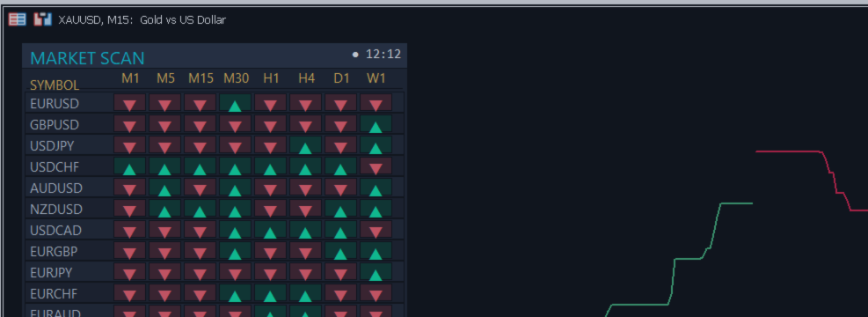Click USDJPY W1 up arrow cell
The height and width of the screenshot is (317, 868).
[x=376, y=145]
